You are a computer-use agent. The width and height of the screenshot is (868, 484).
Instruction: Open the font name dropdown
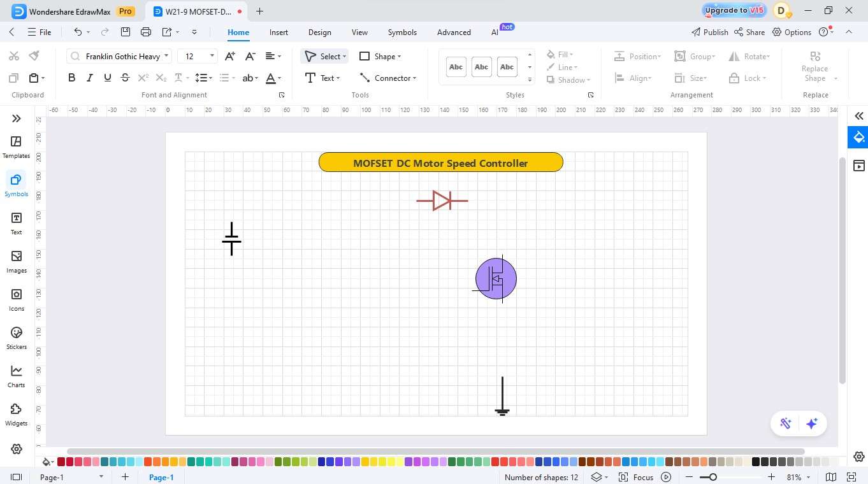tap(166, 56)
